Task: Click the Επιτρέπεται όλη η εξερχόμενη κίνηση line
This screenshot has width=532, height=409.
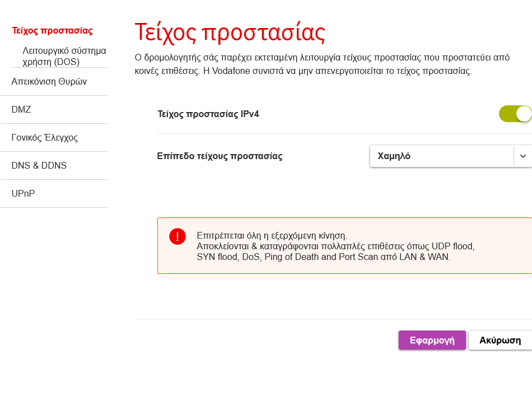Action: (272, 235)
